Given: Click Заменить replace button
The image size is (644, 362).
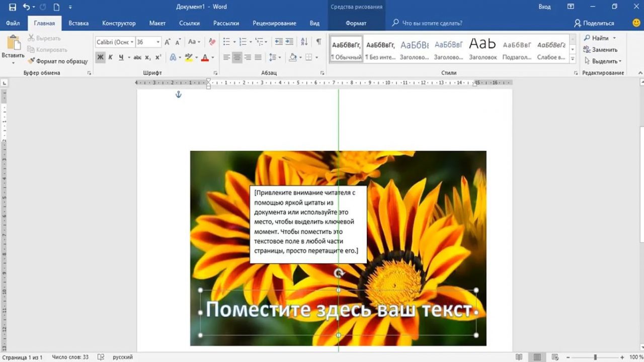Looking at the screenshot, I should (600, 50).
